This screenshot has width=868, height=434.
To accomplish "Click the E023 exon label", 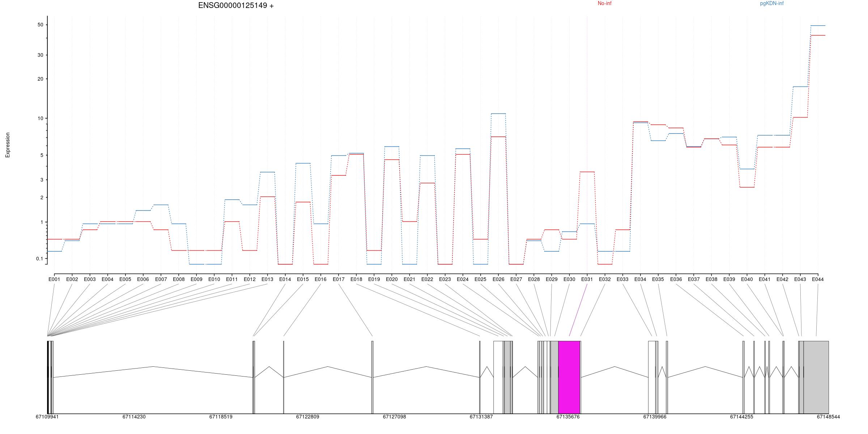I will click(x=445, y=279).
